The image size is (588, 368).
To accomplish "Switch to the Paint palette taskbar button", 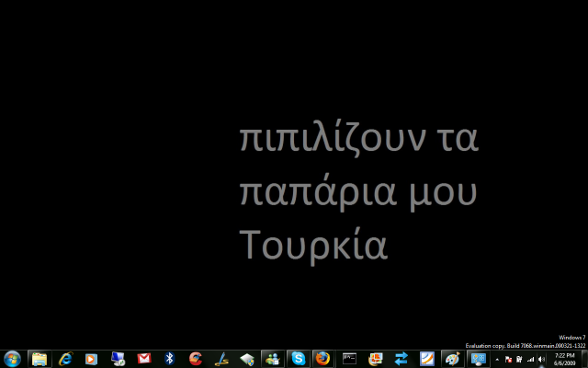I will tap(453, 359).
